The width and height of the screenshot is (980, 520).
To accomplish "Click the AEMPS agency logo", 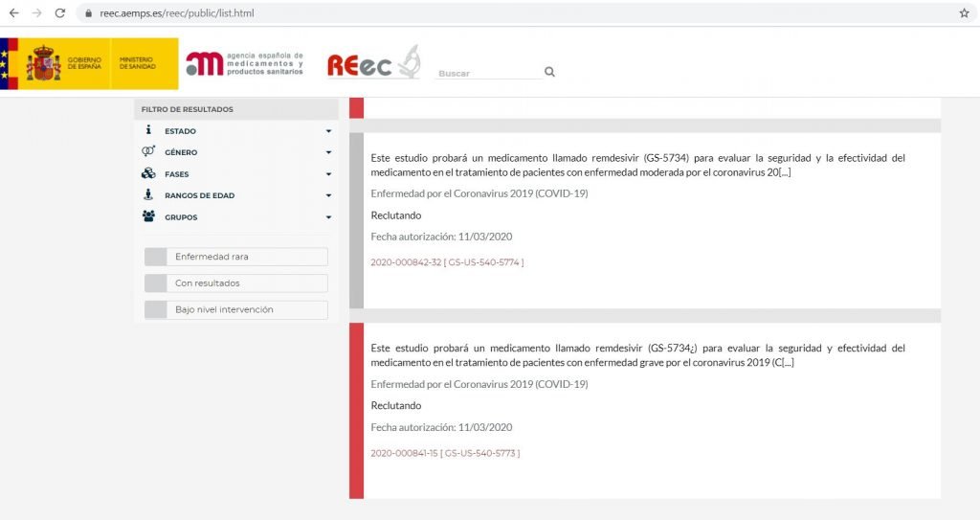I will (245, 64).
